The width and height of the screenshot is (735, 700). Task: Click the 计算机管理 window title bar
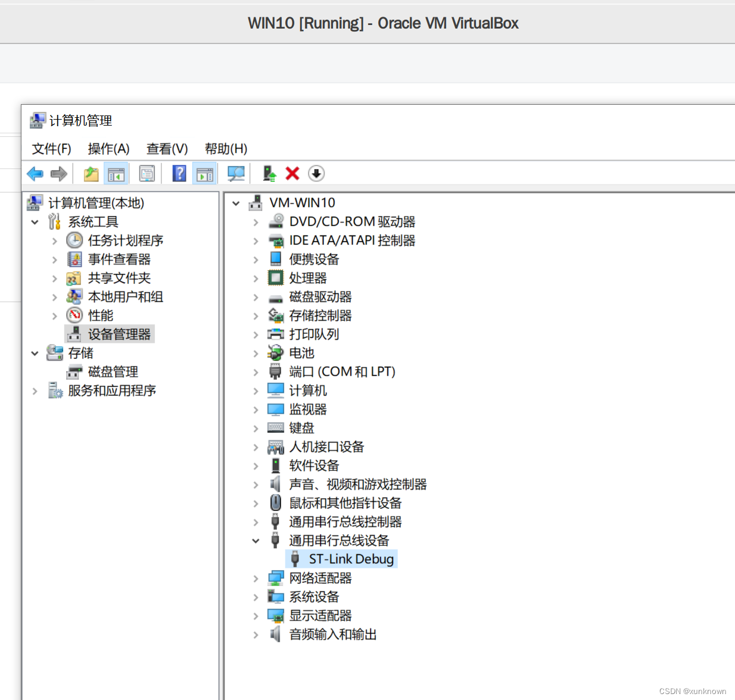click(x=378, y=120)
